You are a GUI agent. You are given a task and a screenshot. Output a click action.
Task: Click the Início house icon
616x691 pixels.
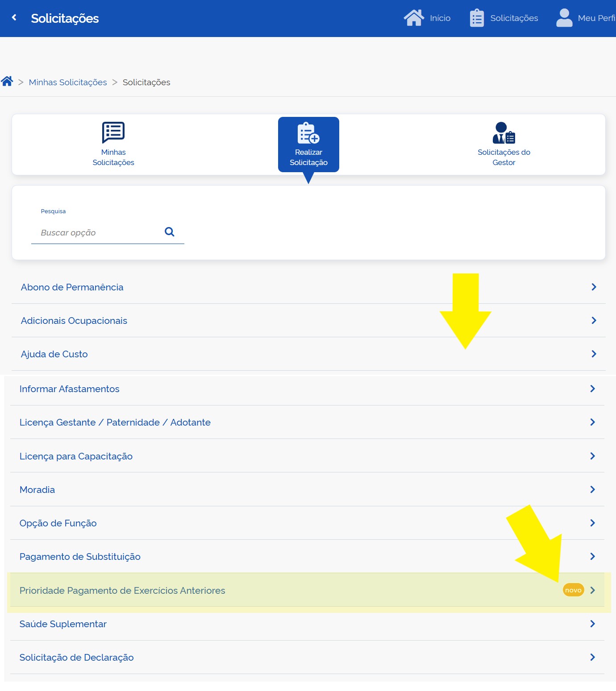pyautogui.click(x=414, y=18)
